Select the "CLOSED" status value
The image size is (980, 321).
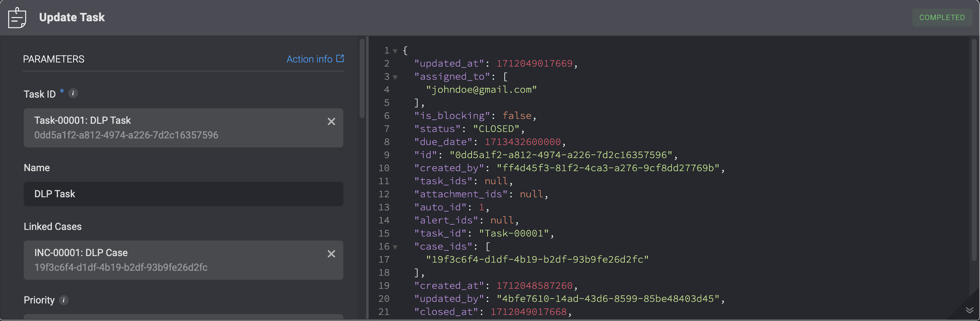tap(496, 129)
